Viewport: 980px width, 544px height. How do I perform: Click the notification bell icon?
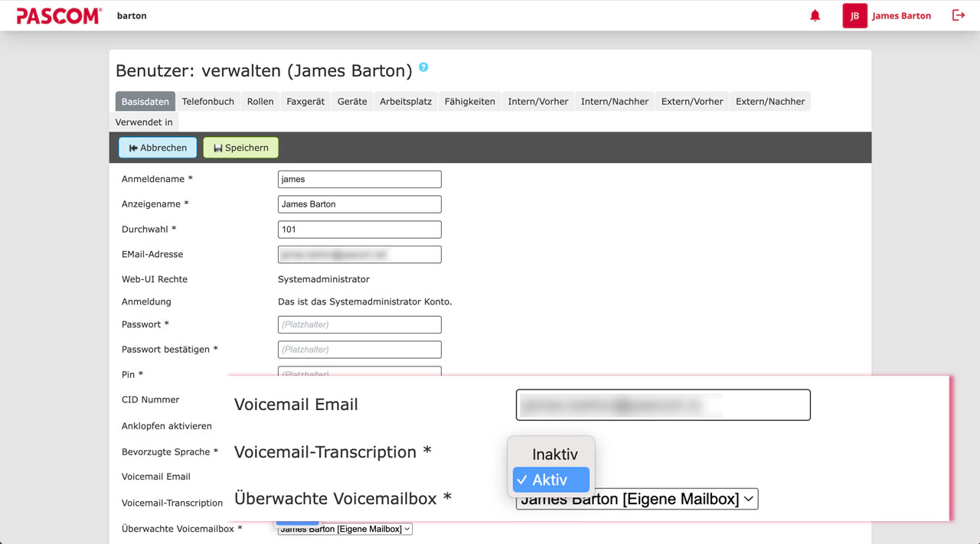click(x=815, y=16)
